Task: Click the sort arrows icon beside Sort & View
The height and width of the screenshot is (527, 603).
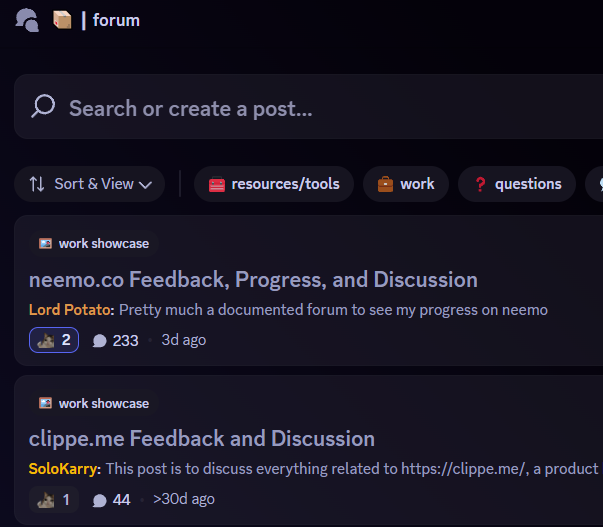Action: coord(37,184)
